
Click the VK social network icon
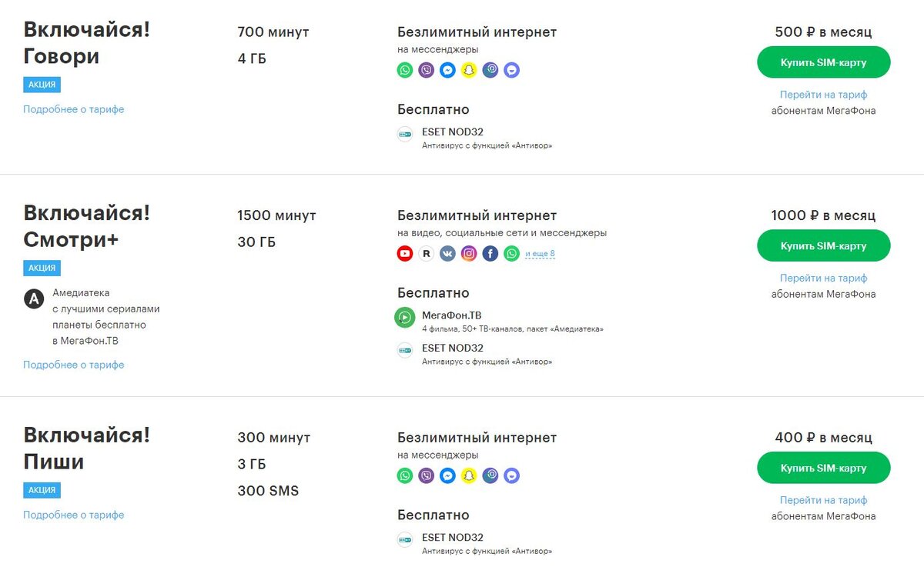[447, 254]
